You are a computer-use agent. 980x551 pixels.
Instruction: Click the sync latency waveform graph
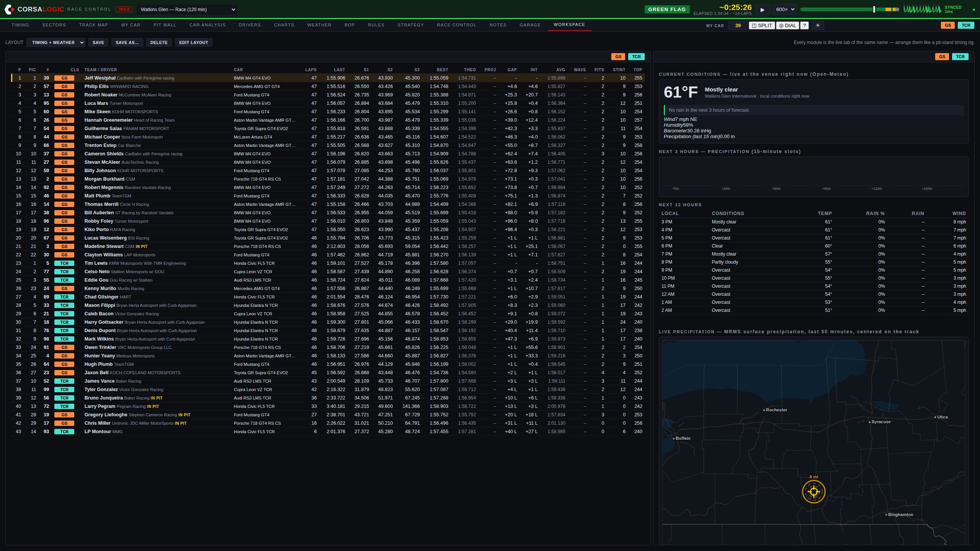point(922,9)
